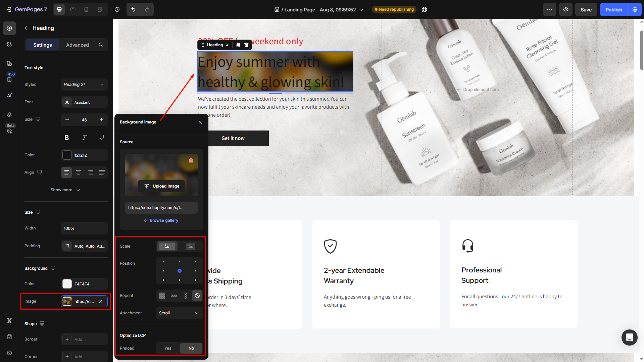
Task: Exit the GemPages editor
Action: click(9, 9)
